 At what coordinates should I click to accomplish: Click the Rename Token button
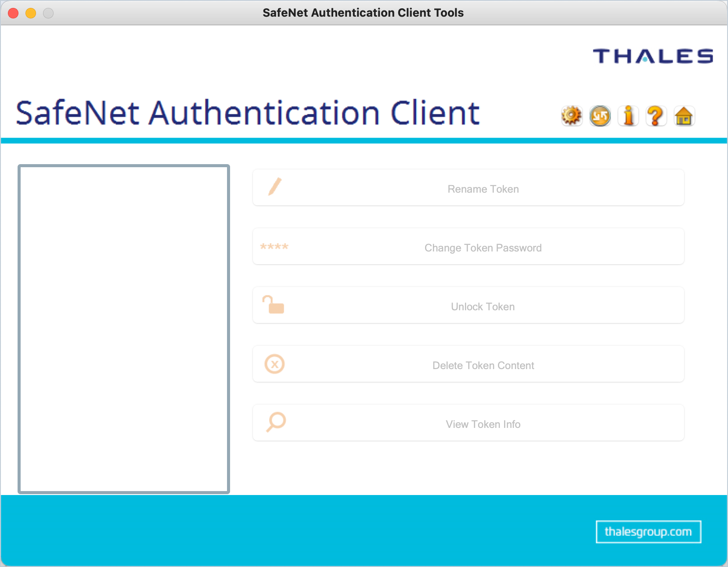[x=469, y=188]
